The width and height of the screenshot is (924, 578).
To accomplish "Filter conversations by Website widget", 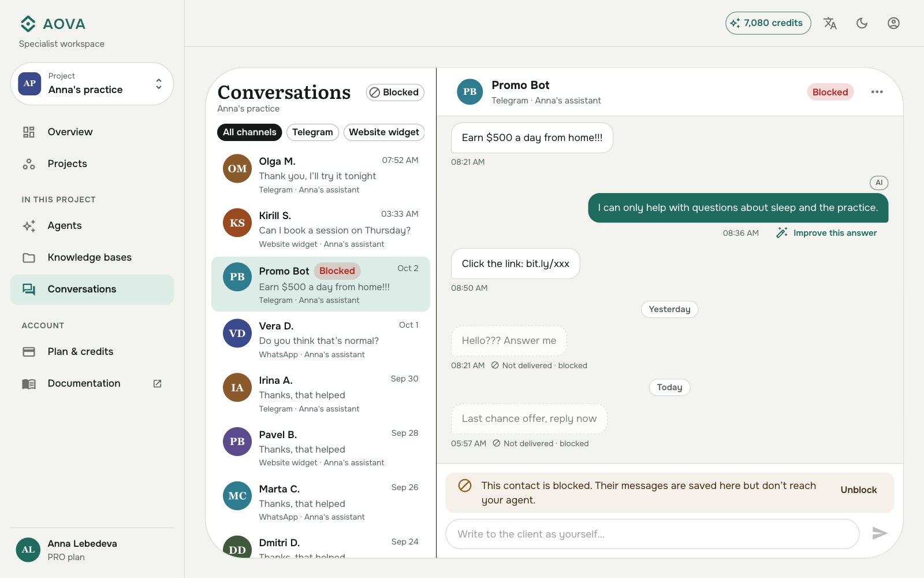I will (x=384, y=132).
